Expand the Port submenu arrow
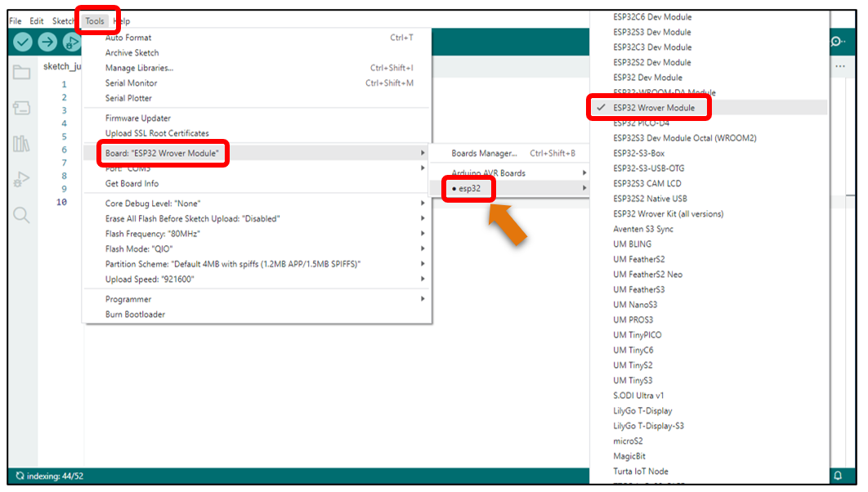The image size is (868, 492). coord(423,168)
